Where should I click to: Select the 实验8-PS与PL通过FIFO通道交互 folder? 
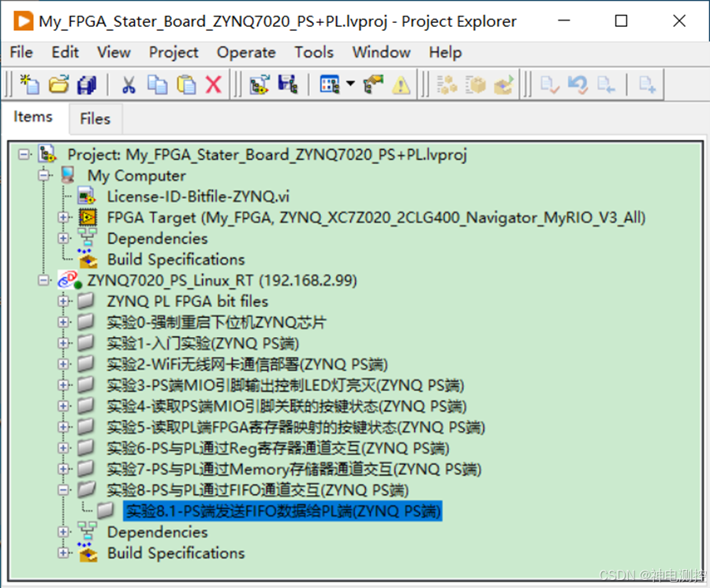(x=258, y=490)
